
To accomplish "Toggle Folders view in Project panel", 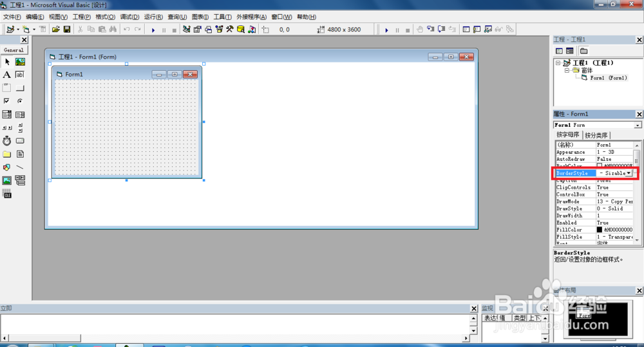I will coord(583,51).
